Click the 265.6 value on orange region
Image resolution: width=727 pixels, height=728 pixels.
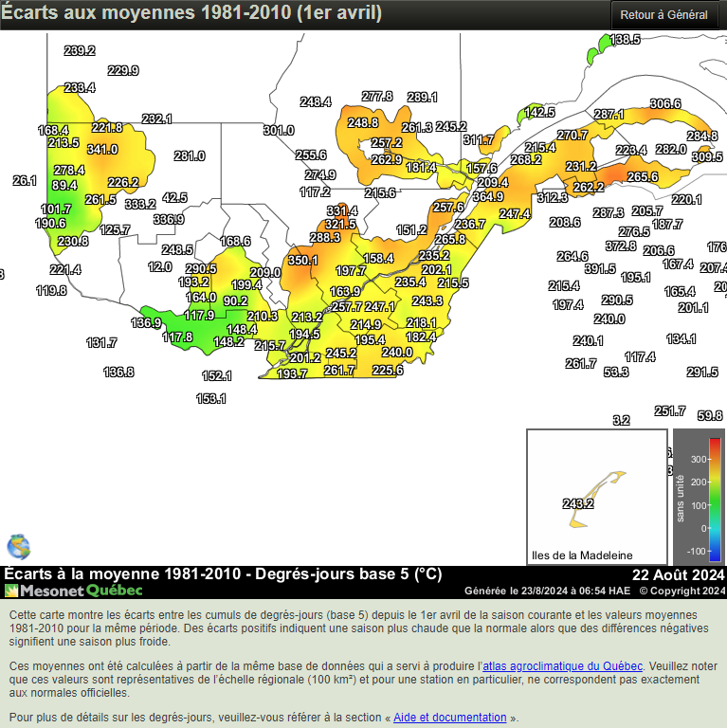tap(642, 176)
